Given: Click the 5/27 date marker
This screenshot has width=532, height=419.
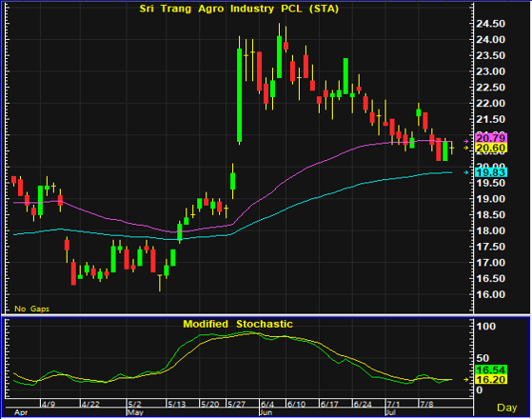Looking at the screenshot, I should coord(236,404).
